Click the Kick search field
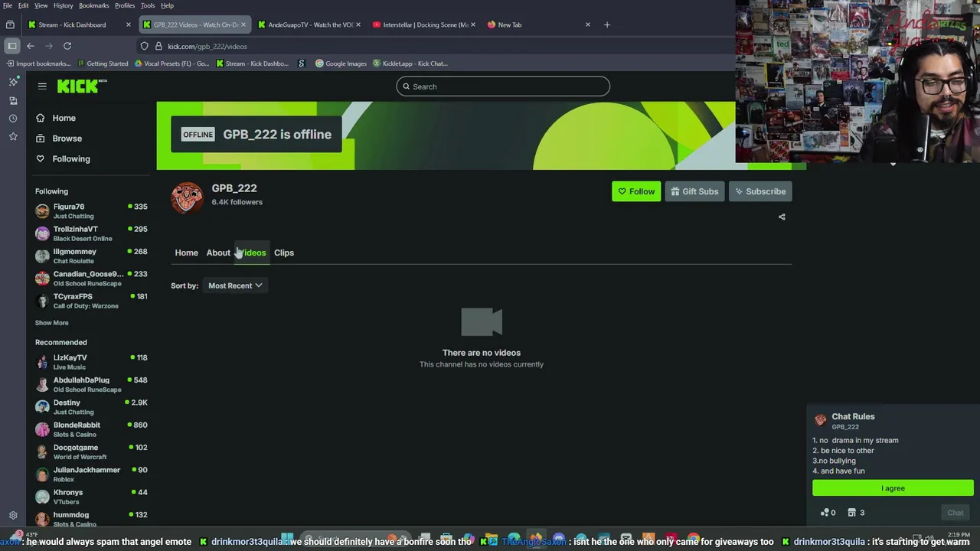This screenshot has width=980, height=551. 503,86
